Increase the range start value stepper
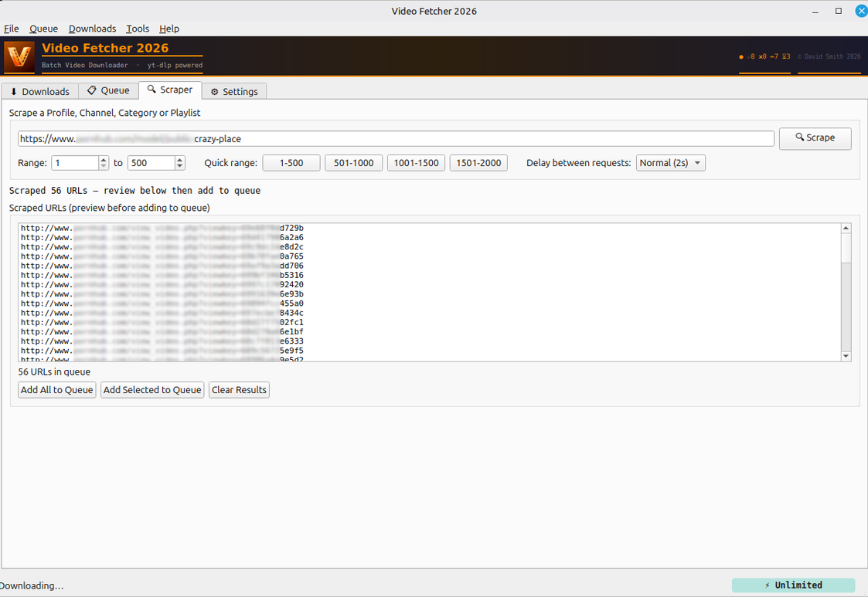 [x=104, y=159]
